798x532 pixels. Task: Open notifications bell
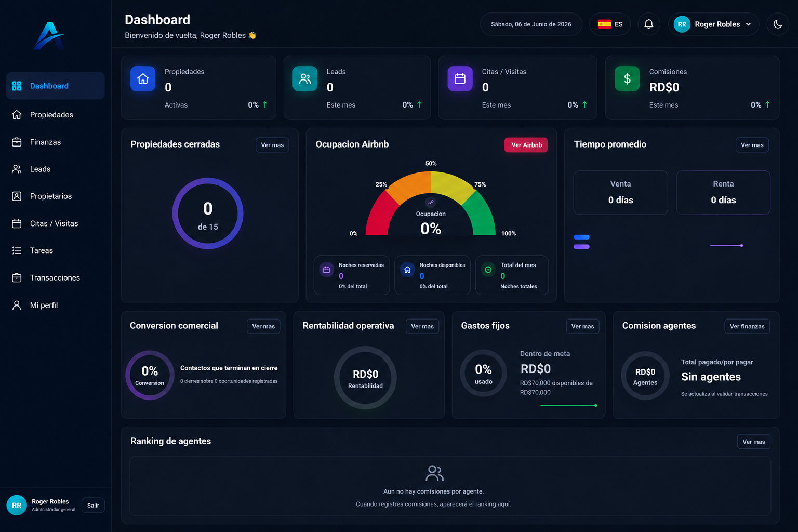[649, 24]
